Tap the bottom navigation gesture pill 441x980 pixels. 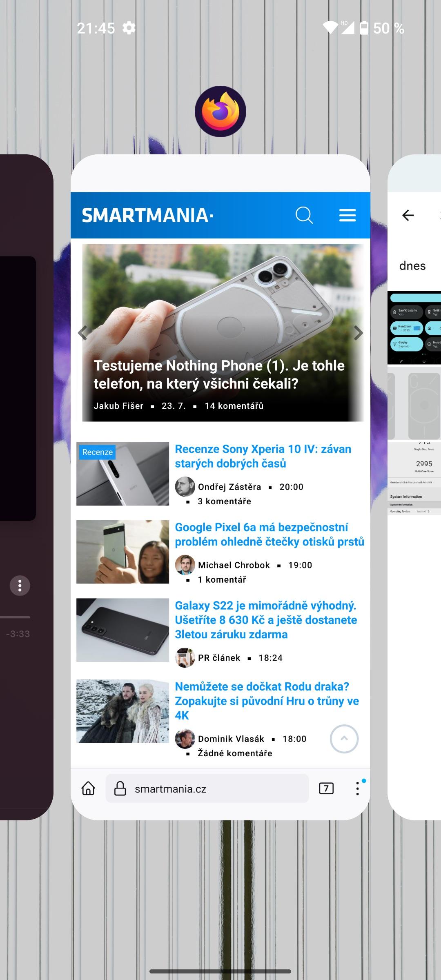[220, 971]
